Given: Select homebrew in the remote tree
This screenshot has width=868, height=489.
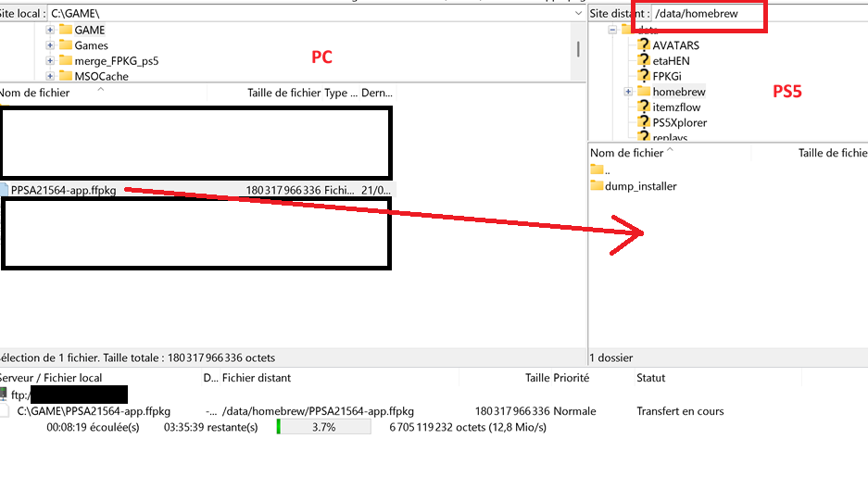Looking at the screenshot, I should 679,92.
